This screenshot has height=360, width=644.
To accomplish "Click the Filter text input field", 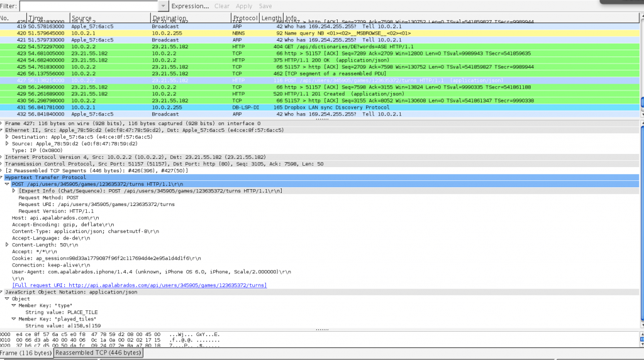I will pos(88,6).
